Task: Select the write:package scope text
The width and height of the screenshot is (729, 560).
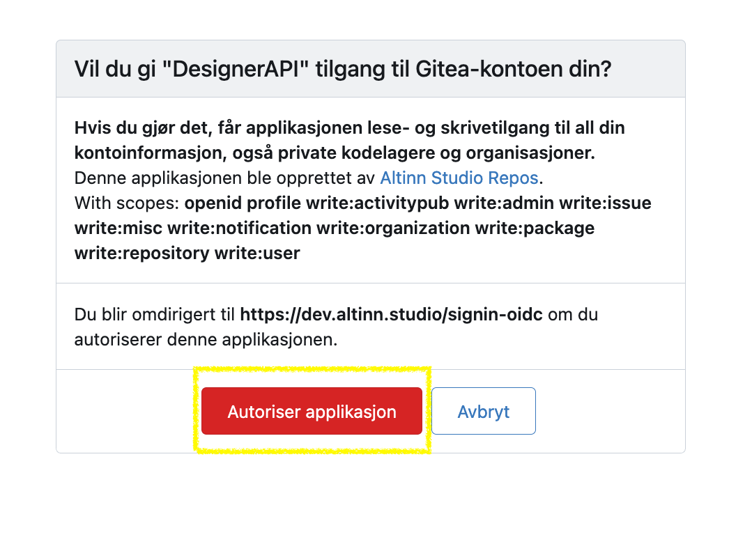Action: (535, 228)
